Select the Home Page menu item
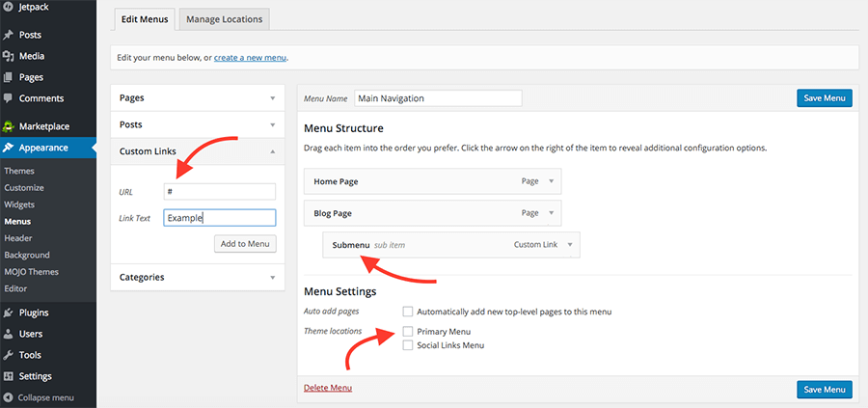 (433, 181)
